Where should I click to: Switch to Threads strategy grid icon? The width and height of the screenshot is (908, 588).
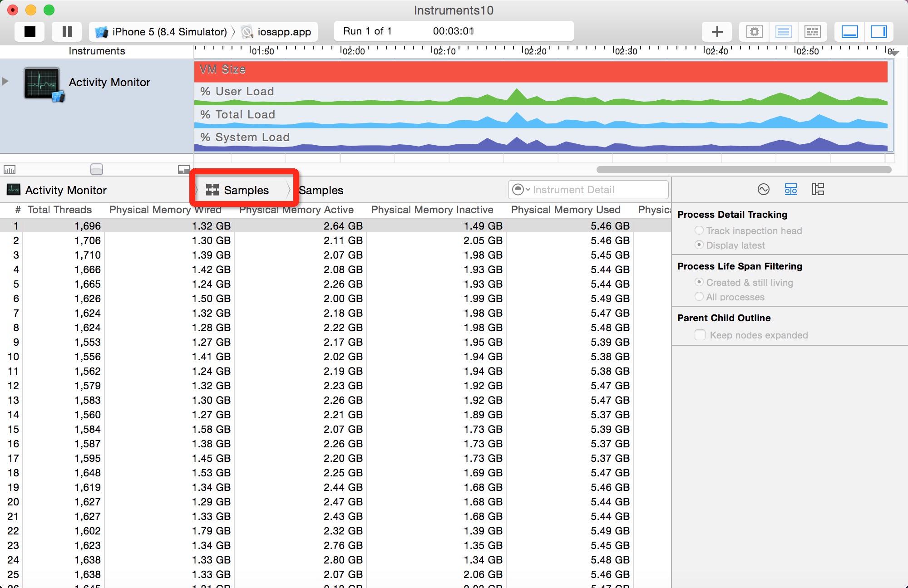[x=812, y=32]
